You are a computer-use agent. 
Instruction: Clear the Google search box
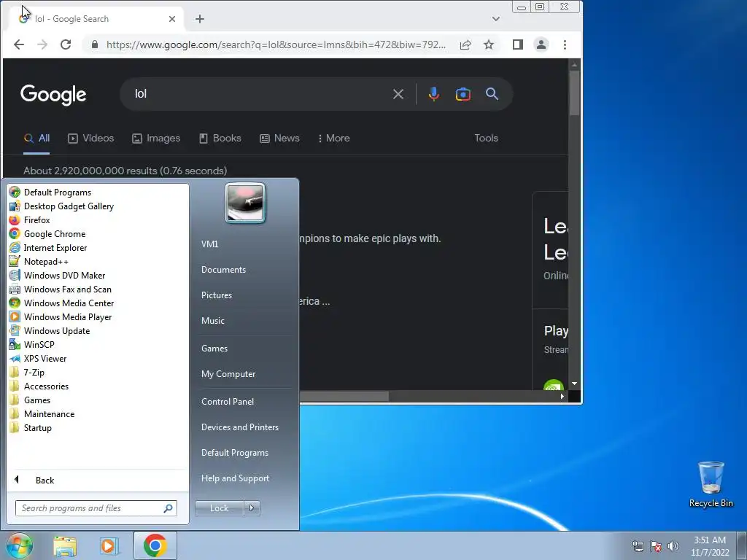[398, 94]
